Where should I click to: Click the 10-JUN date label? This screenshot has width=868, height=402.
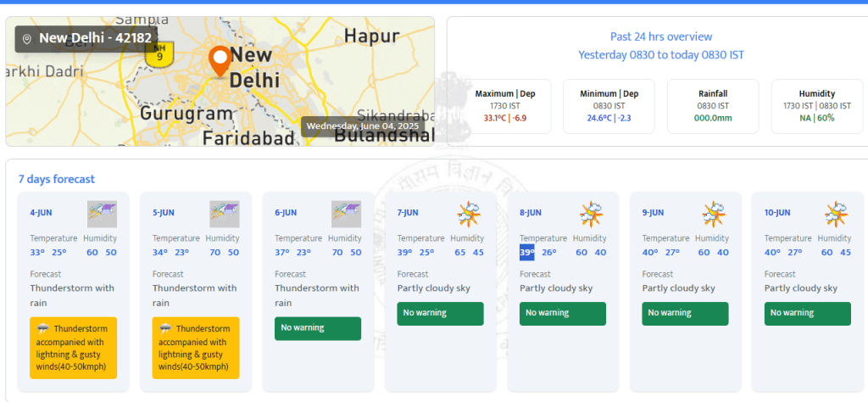pyautogui.click(x=776, y=213)
